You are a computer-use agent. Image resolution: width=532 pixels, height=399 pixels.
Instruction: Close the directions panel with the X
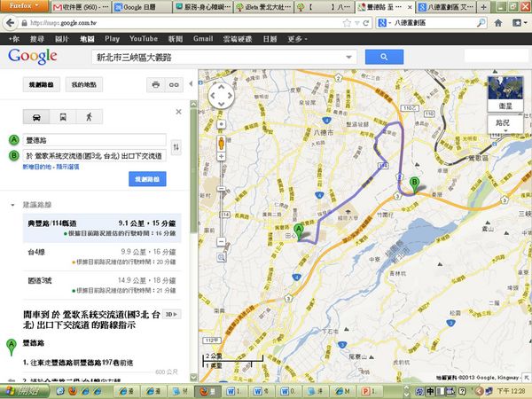click(178, 112)
